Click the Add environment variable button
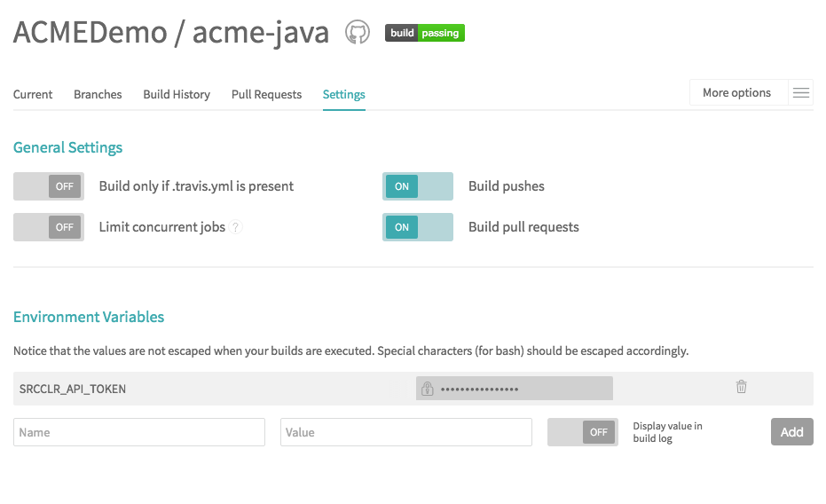The image size is (826, 504). tap(791, 432)
